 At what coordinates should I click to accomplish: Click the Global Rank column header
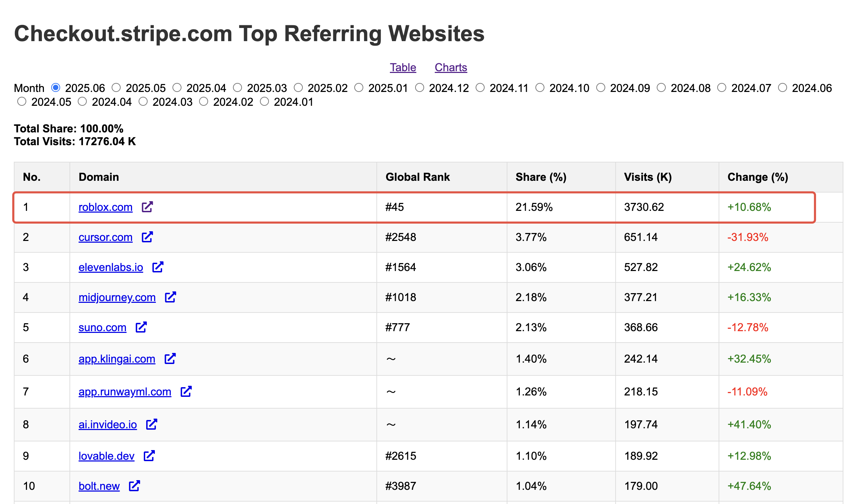click(x=418, y=177)
